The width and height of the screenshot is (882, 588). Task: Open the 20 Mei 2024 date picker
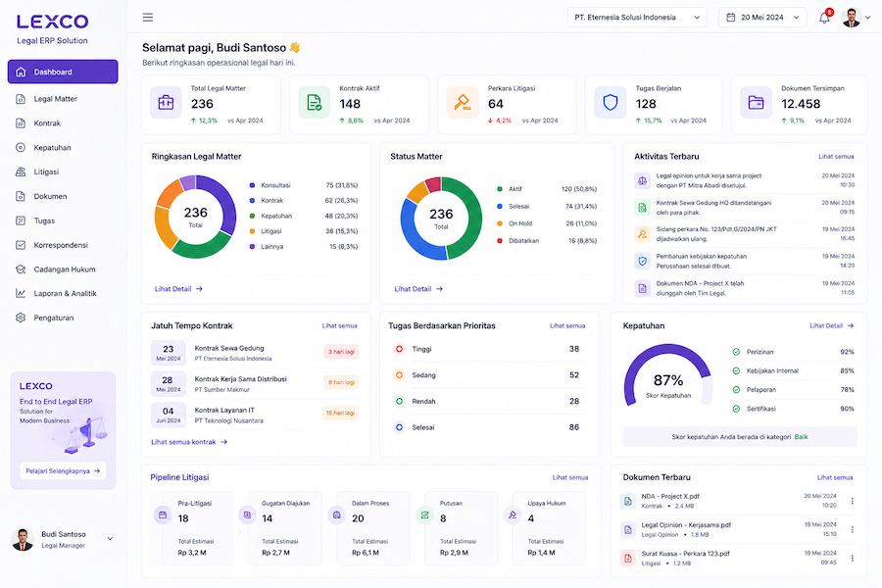pos(762,18)
